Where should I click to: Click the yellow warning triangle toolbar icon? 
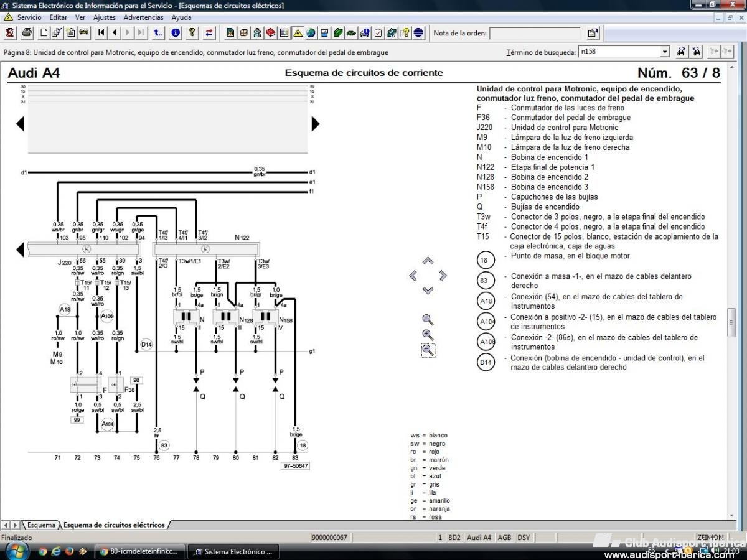(x=298, y=32)
